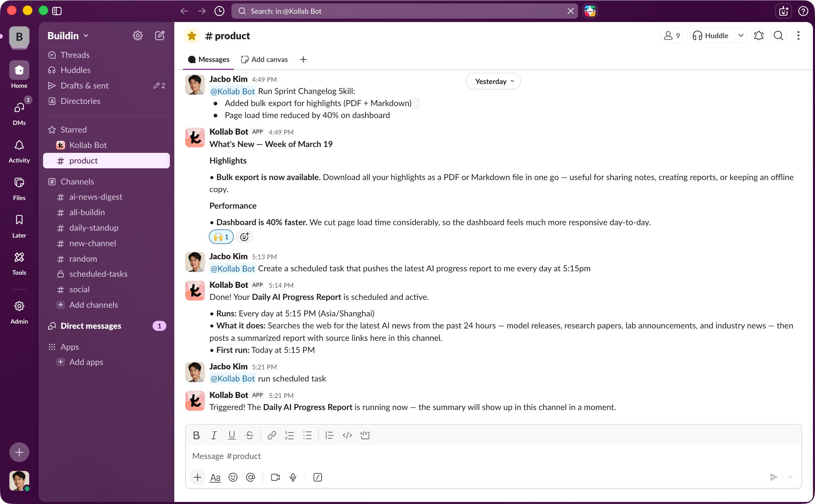
Task: Insert a link using the link icon
Action: click(271, 435)
